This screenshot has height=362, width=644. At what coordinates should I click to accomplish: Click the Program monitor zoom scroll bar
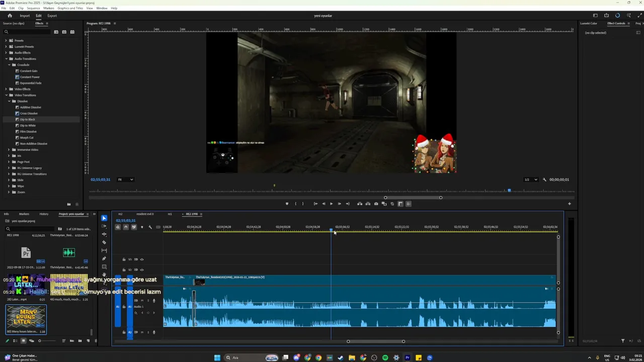413,198
